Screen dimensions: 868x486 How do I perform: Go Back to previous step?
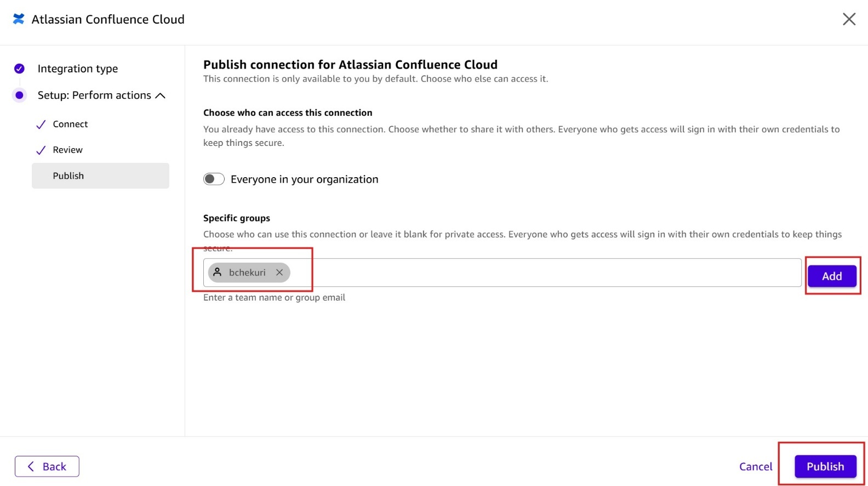tap(47, 466)
